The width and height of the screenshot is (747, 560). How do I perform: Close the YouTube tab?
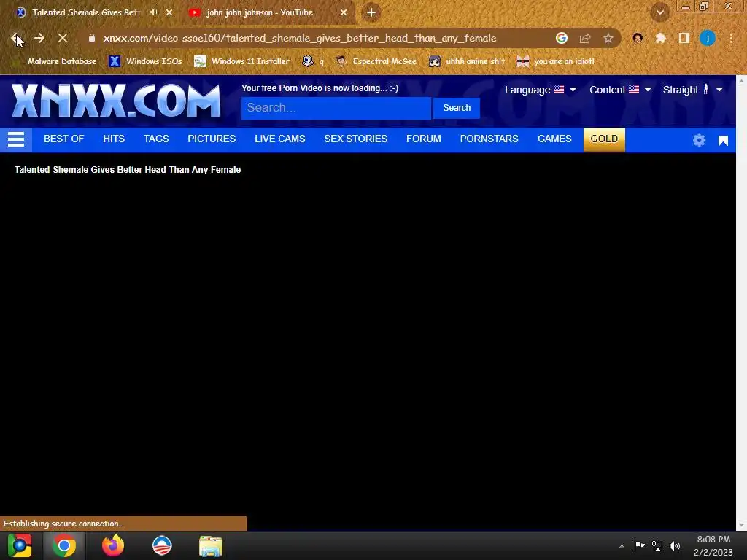click(344, 12)
